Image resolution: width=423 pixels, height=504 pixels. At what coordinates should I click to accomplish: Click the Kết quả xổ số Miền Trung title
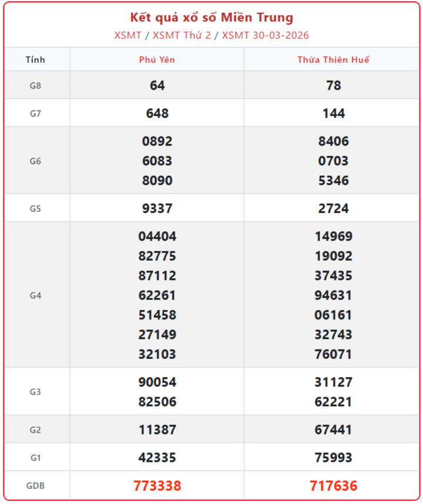[211, 18]
